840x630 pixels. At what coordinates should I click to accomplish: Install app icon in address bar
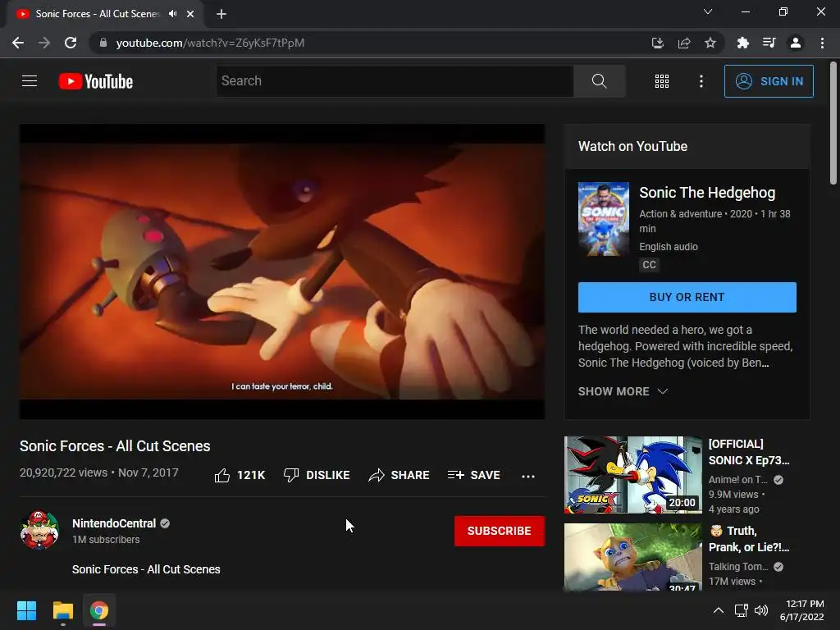[657, 43]
